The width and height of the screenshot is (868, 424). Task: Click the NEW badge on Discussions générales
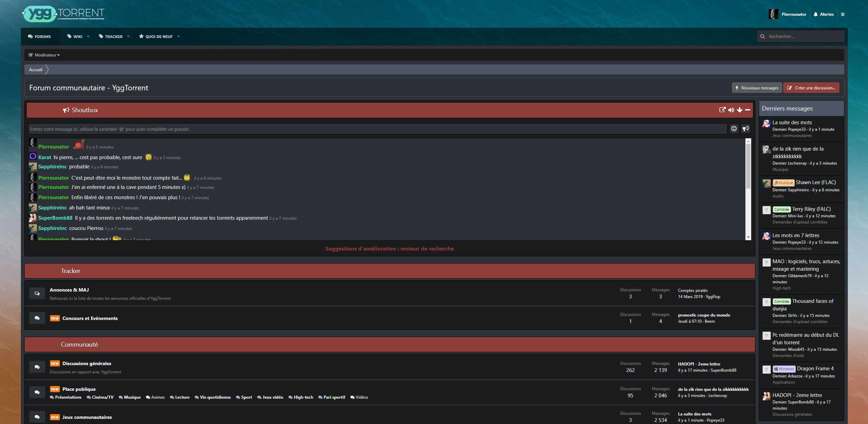[x=55, y=364]
